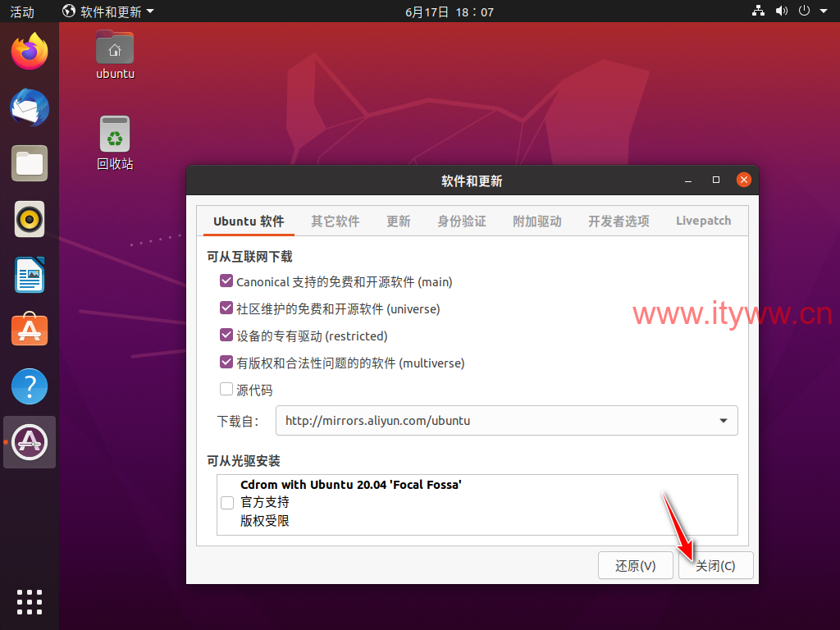
Task: Switch to the 附加驱动 tab
Action: [536, 221]
